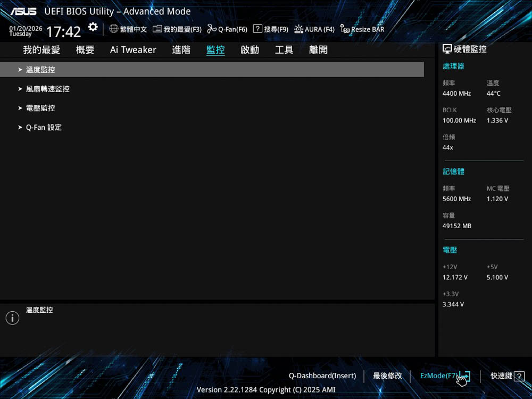Expand the 溫度監控 submenu
Viewport: 532px width, 399px height.
(x=40, y=70)
